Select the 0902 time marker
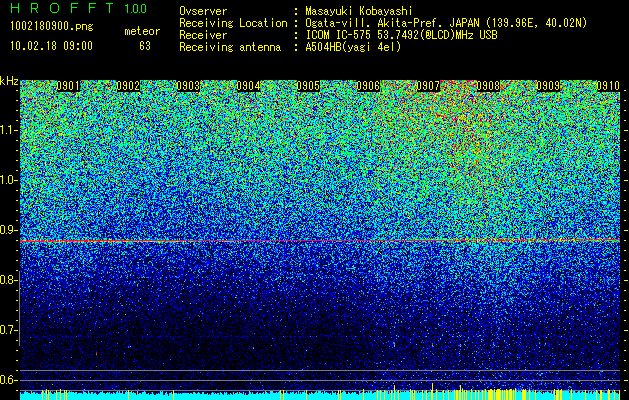The width and height of the screenshot is (629, 400). coord(128,86)
